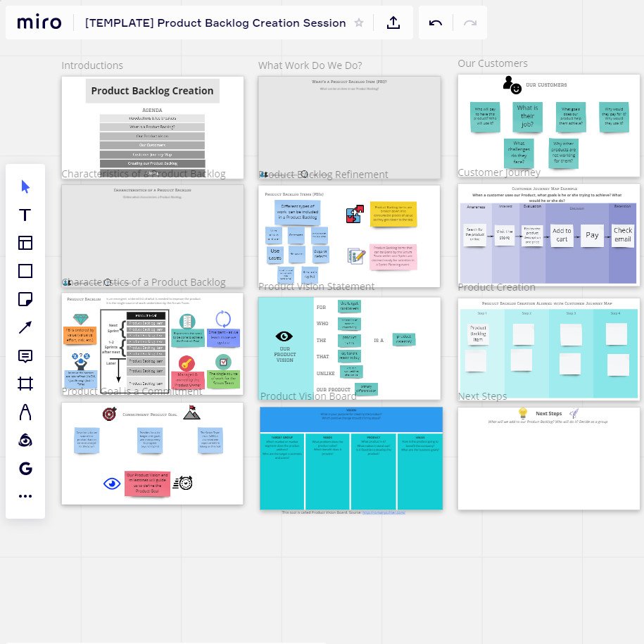
Task: Click the board title text
Action: pyautogui.click(x=215, y=23)
